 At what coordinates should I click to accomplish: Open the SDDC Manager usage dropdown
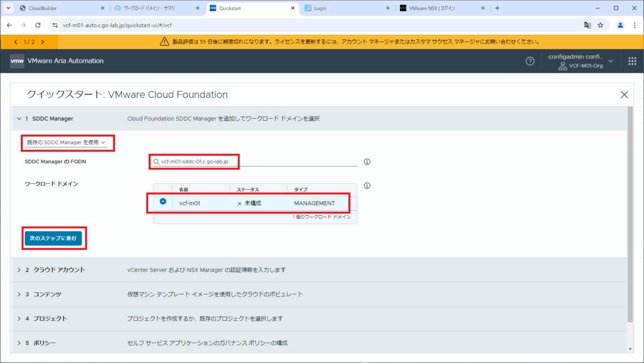(66, 143)
